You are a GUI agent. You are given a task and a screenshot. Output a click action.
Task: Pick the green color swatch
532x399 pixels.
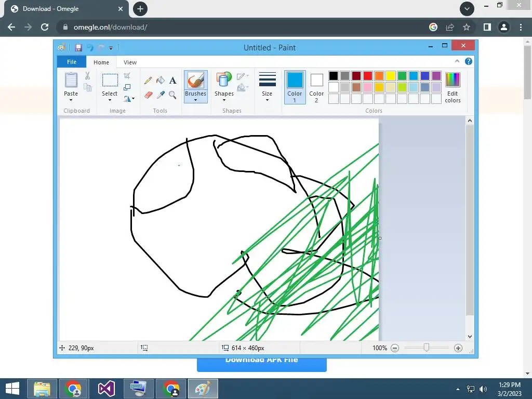402,76
